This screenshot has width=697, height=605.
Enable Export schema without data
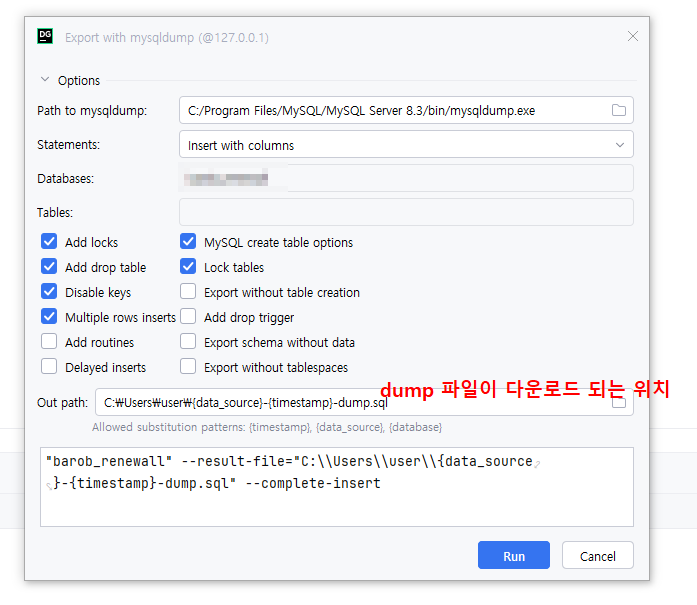pos(188,341)
